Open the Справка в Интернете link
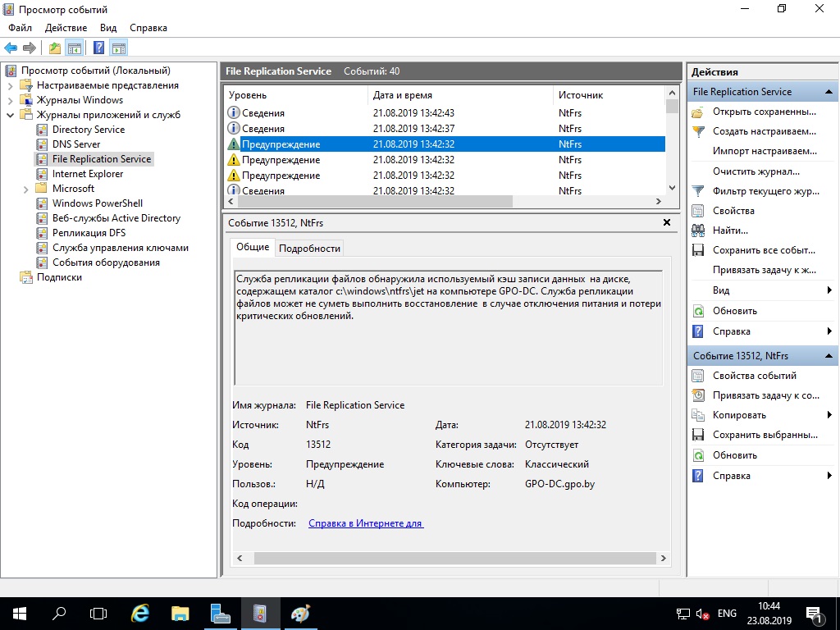This screenshot has width=840, height=630. (366, 523)
